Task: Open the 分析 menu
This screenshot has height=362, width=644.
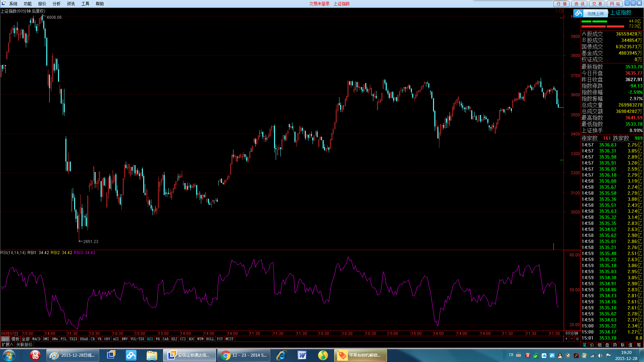Action: [56, 4]
